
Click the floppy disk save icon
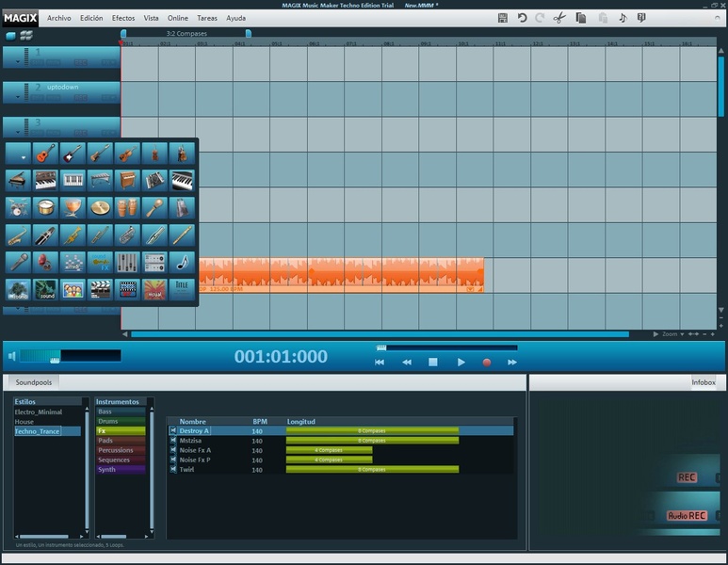(x=503, y=18)
